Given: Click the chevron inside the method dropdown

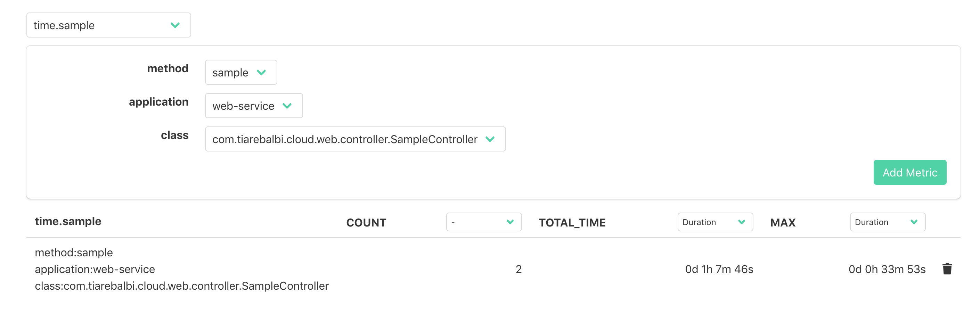Looking at the screenshot, I should point(262,72).
